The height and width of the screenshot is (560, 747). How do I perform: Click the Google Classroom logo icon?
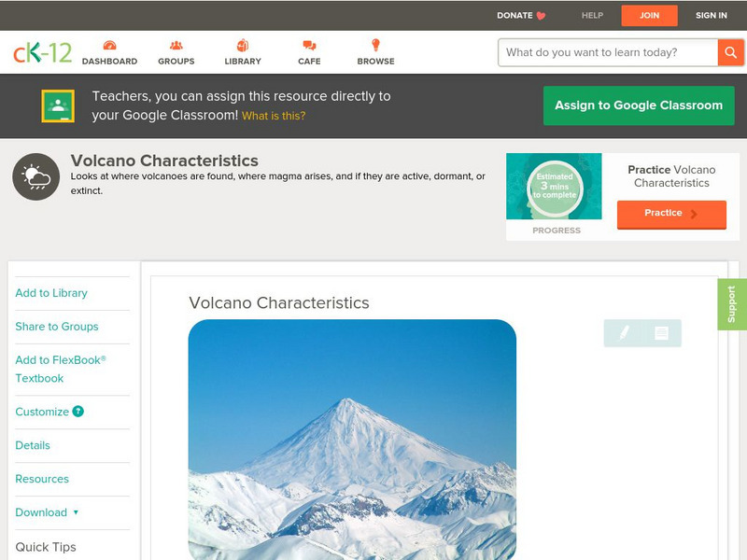(58, 105)
